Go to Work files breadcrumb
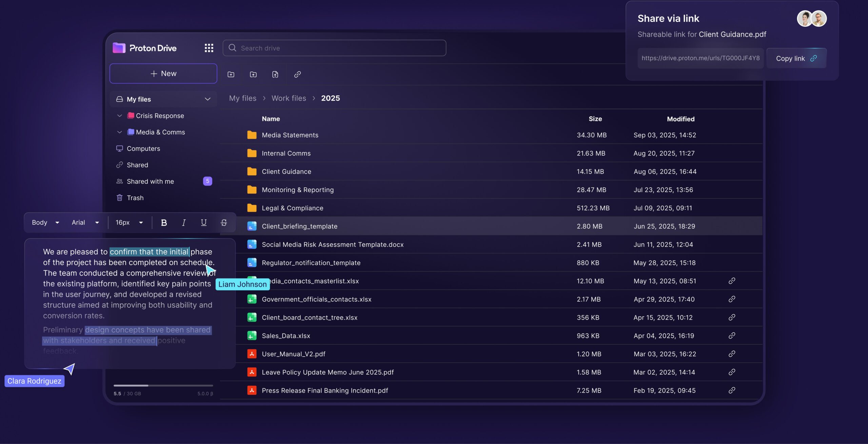Image resolution: width=868 pixels, height=444 pixels. (289, 98)
